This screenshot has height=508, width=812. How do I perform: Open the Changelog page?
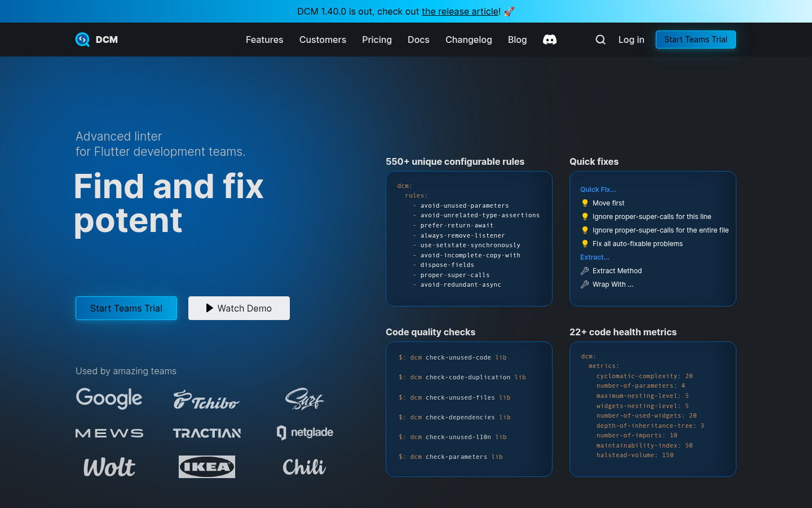[469, 40]
